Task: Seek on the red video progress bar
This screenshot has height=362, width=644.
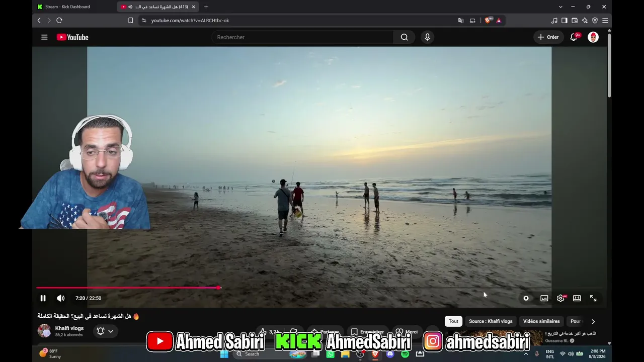Action: (319, 288)
